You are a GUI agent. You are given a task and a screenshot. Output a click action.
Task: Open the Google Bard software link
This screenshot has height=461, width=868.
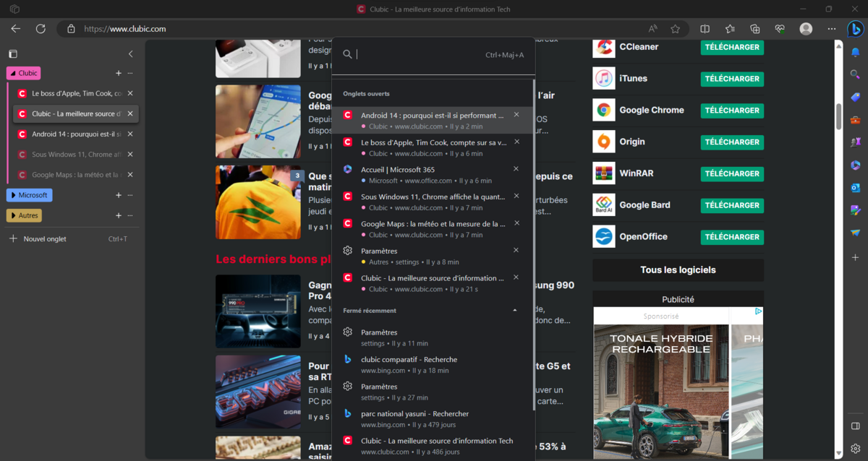644,204
